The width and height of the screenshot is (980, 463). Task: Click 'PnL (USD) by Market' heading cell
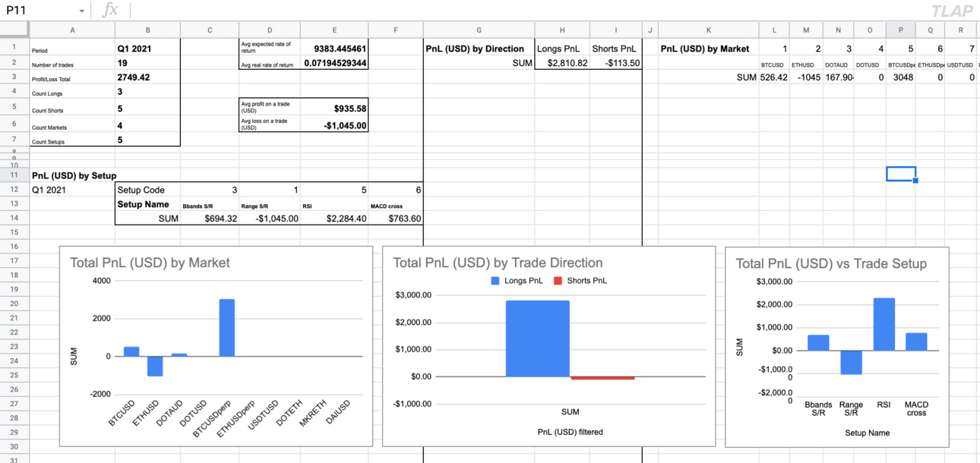pos(708,49)
